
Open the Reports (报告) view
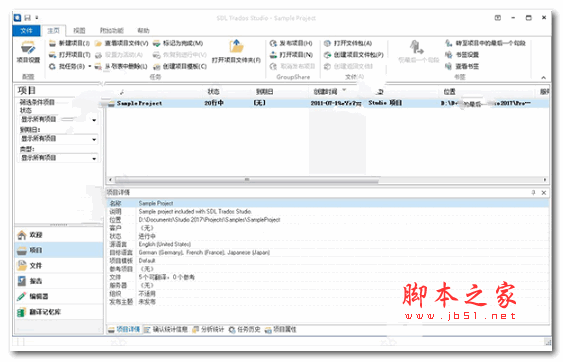click(59, 281)
